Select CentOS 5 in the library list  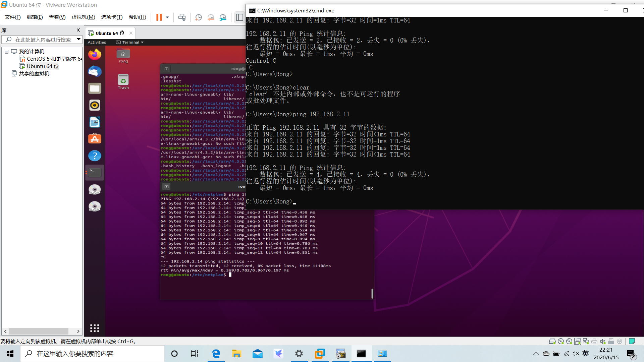(x=54, y=59)
